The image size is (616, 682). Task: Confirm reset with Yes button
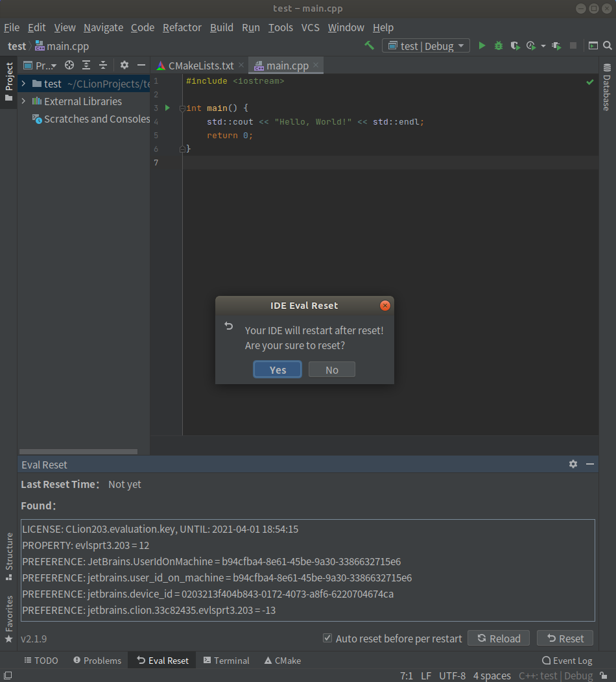tap(278, 370)
